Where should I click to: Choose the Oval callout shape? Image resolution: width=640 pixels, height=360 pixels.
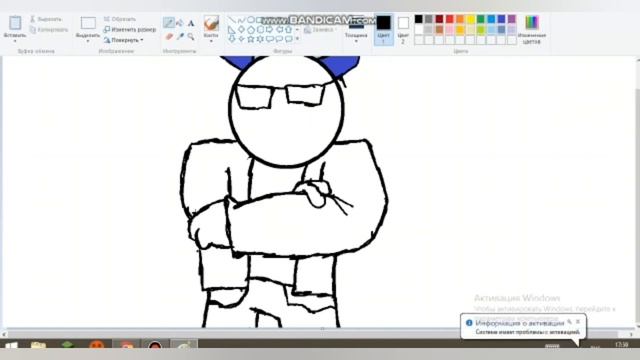click(280, 39)
